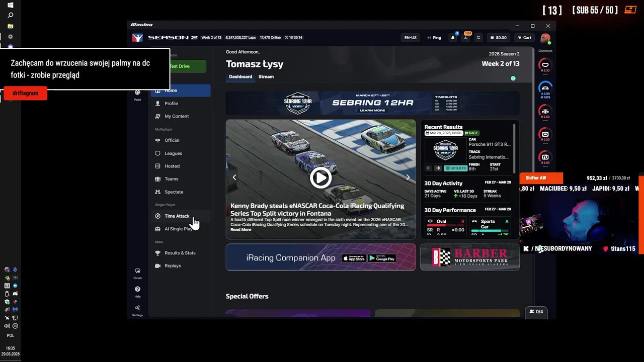Click the Read More link
The width and height of the screenshot is (644, 362).
241,230
